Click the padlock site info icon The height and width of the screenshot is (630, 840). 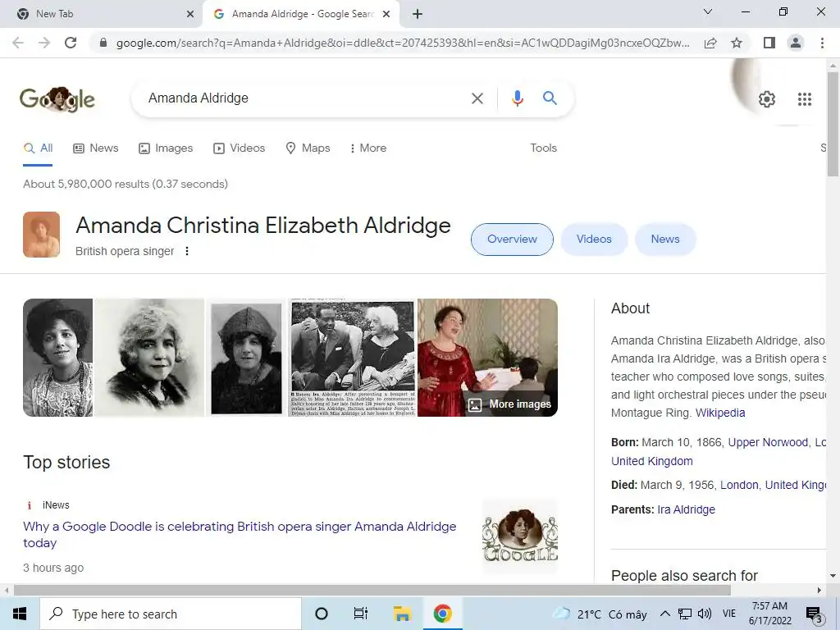(104, 43)
